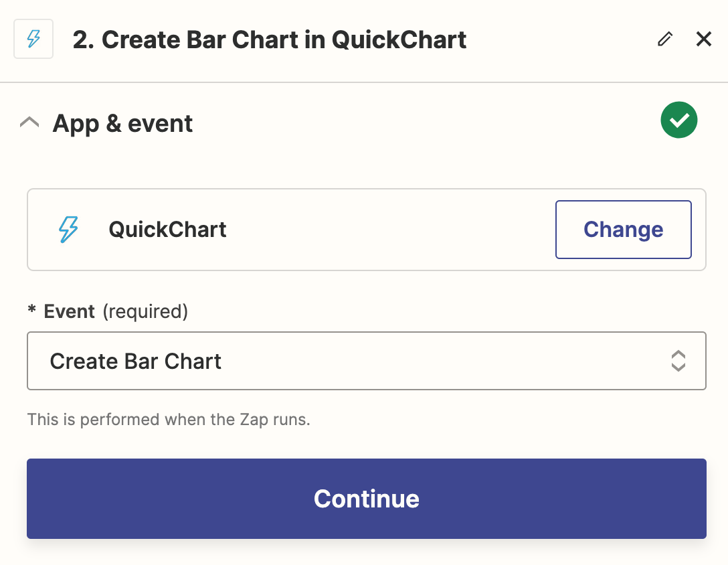
Task: Click the Event required field label
Action: coord(108,311)
